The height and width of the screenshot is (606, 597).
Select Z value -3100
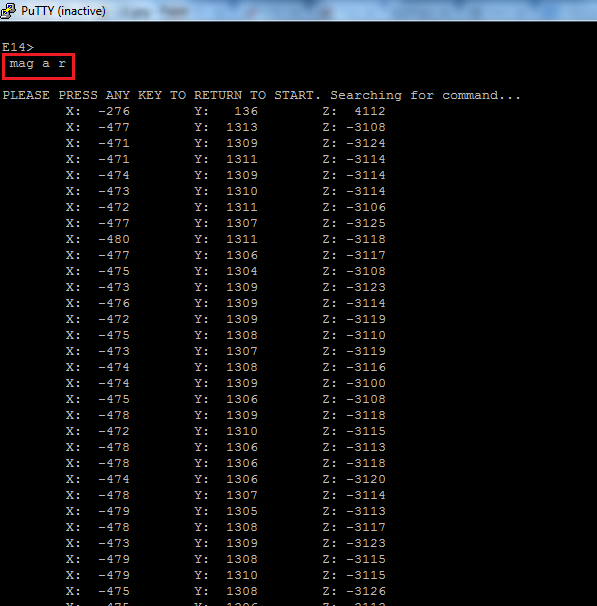point(366,383)
